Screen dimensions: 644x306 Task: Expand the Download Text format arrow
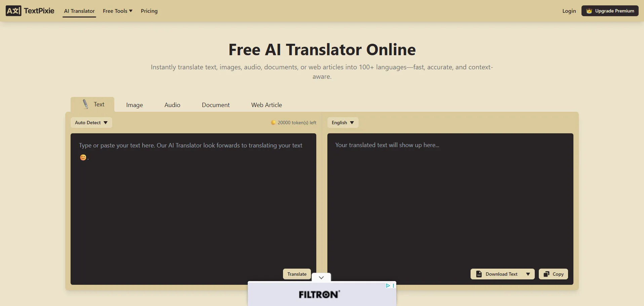point(528,274)
